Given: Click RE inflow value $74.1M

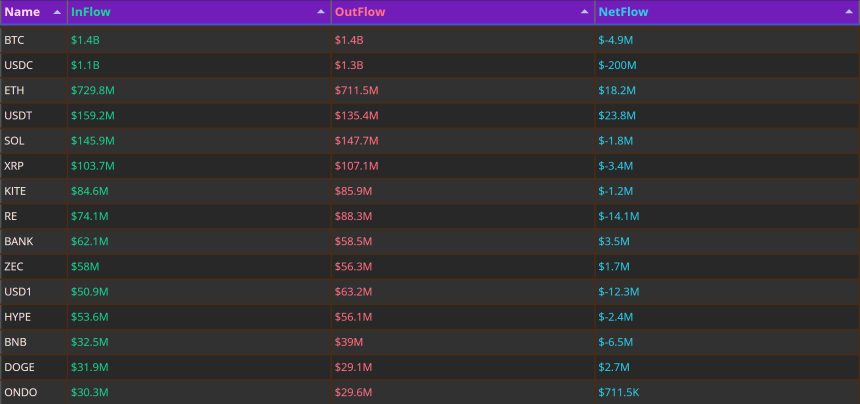Looking at the screenshot, I should [90, 217].
